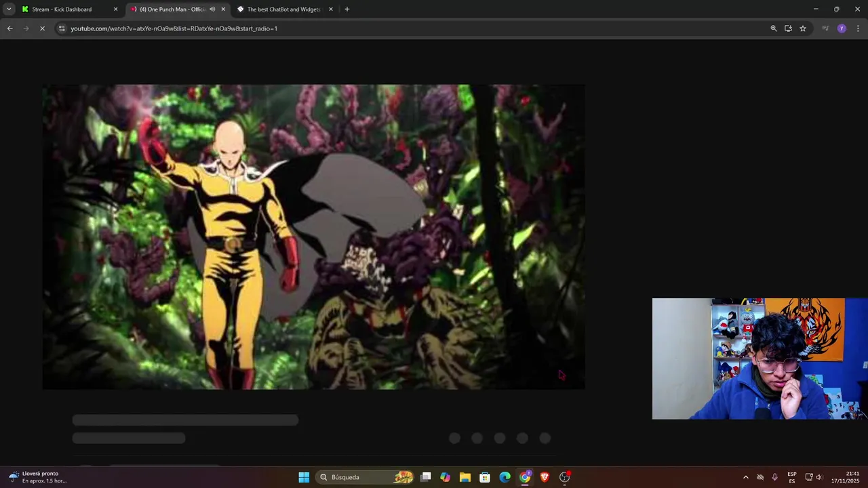Close The best ChatBot and Widgets tab

[x=331, y=9]
